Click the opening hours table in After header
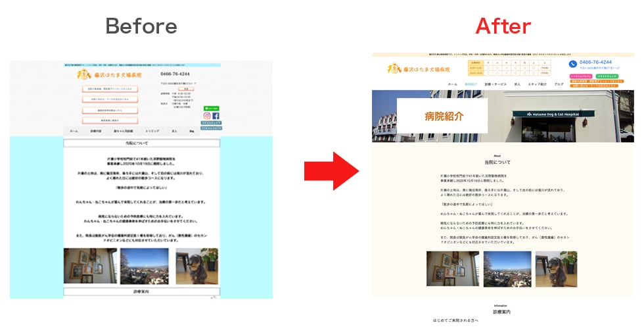Viewport: 644px width, 329px height. 509,68
